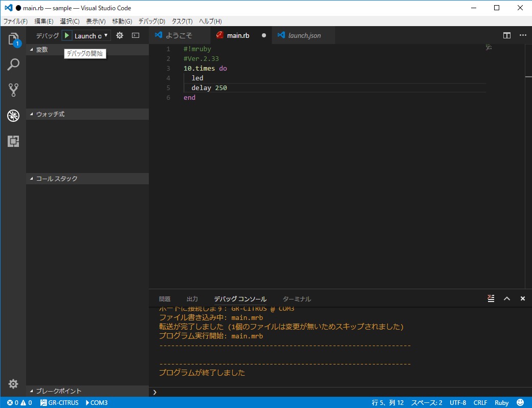Click line number 3 in the gutter
The image size is (532, 408).
tap(168, 68)
